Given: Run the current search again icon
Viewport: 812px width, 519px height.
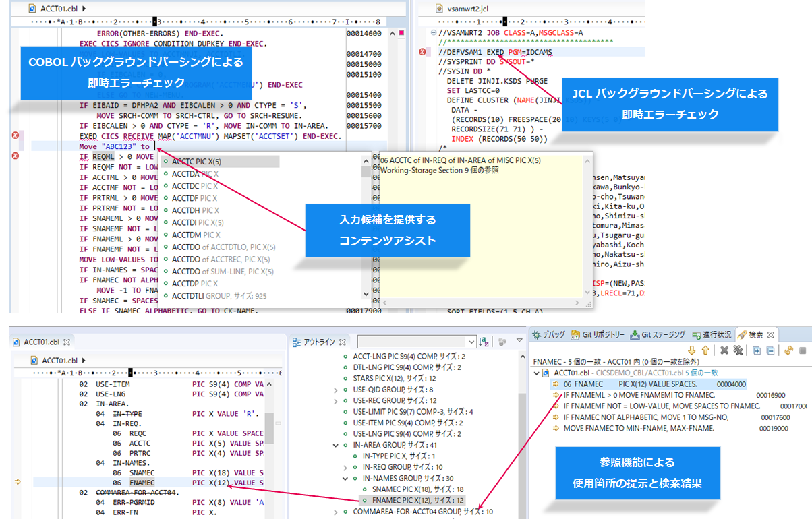Looking at the screenshot, I should (x=788, y=350).
